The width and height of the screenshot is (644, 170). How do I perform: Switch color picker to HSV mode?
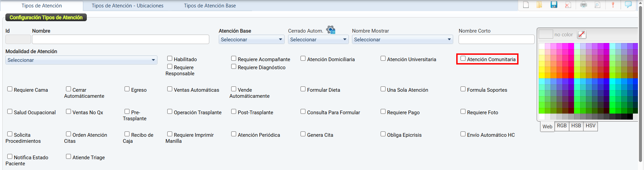click(591, 126)
